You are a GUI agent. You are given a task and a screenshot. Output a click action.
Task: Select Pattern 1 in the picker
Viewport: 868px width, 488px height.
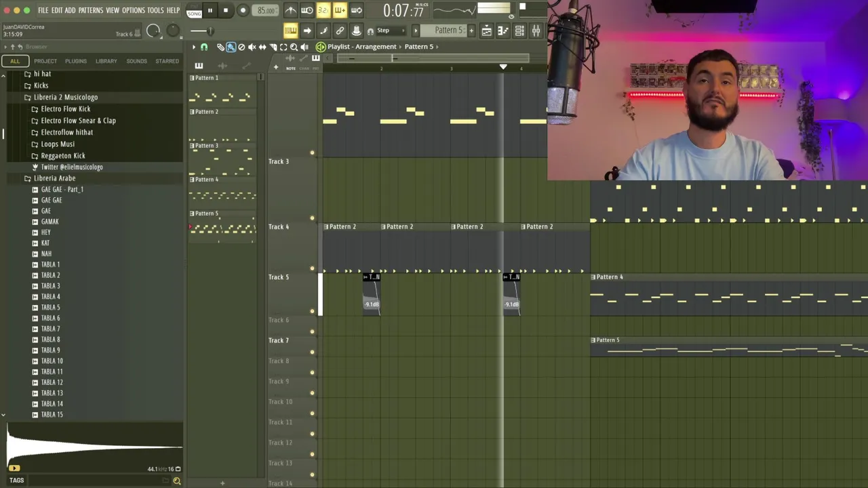(x=222, y=91)
